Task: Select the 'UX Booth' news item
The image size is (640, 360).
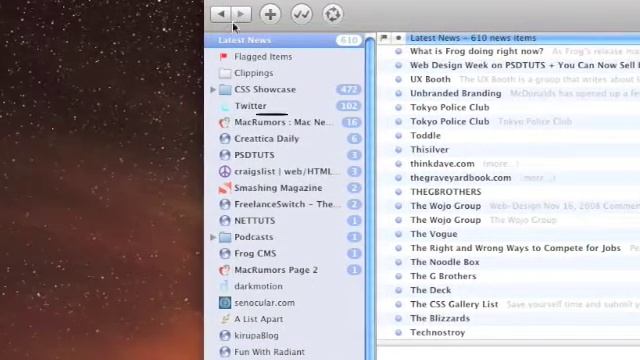Action: pos(430,80)
